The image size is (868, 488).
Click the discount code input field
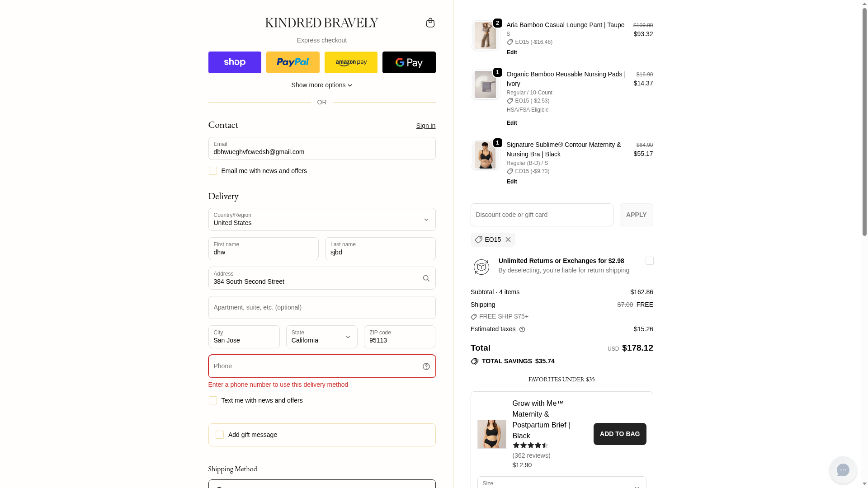point(542,215)
